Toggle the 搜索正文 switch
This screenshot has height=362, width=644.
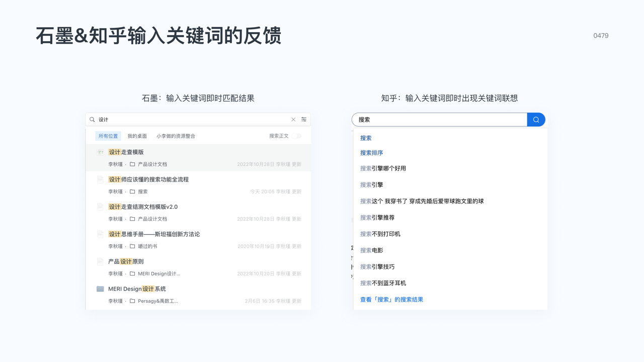(297, 136)
